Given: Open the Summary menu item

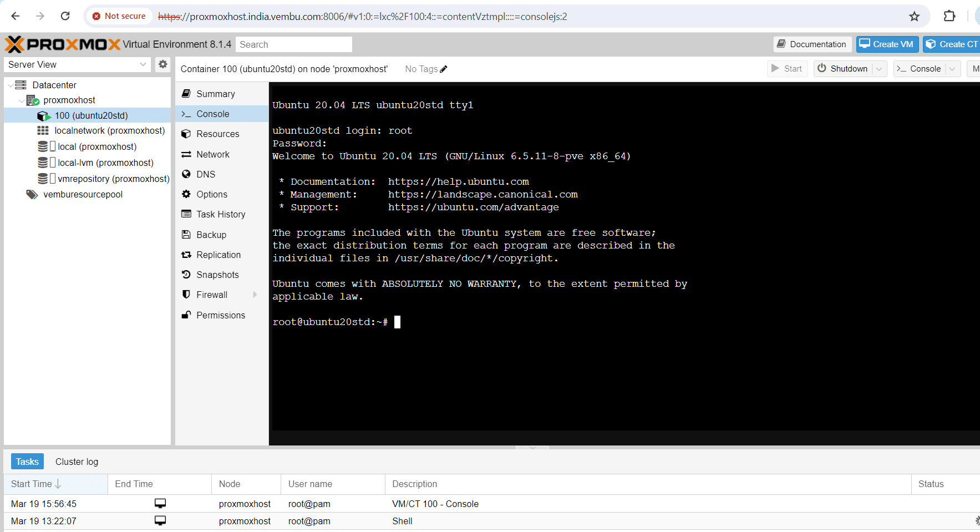Looking at the screenshot, I should (222, 94).
